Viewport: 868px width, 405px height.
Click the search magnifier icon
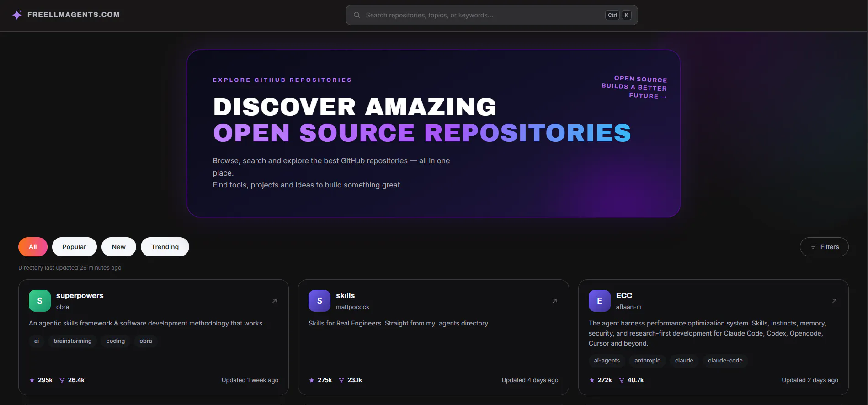(x=357, y=15)
